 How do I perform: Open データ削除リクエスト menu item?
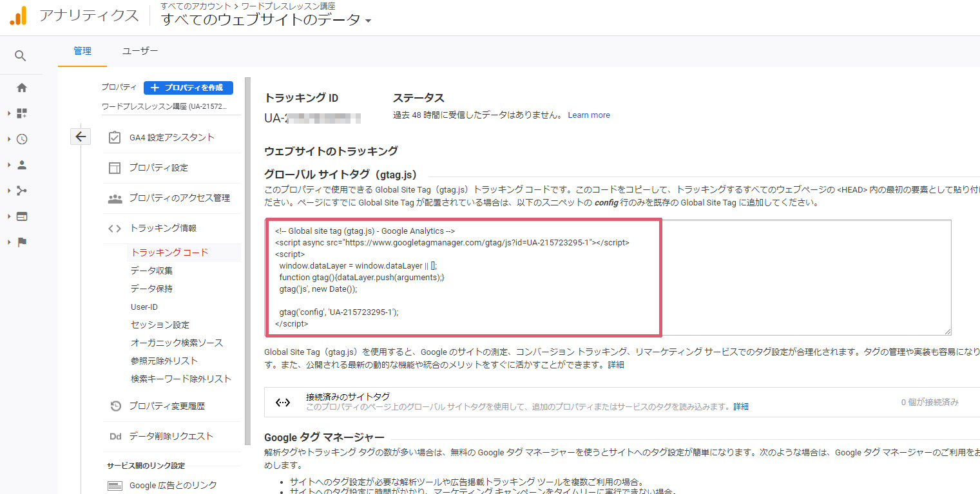pos(171,437)
